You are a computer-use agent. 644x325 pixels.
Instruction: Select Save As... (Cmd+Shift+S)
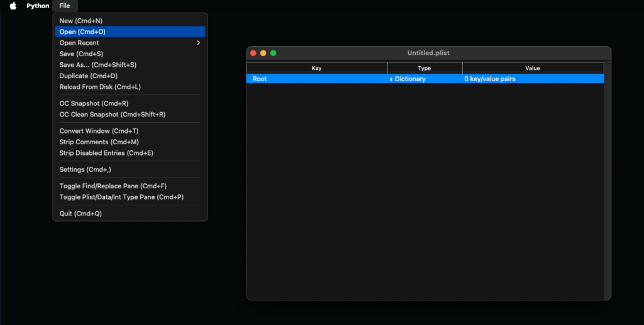[x=130, y=65]
